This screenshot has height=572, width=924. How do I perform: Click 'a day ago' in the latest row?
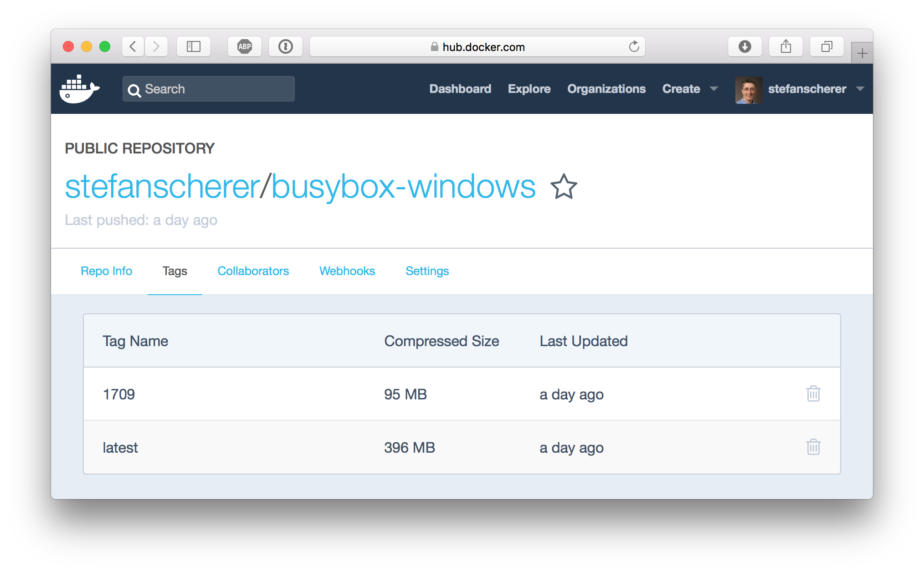point(572,448)
